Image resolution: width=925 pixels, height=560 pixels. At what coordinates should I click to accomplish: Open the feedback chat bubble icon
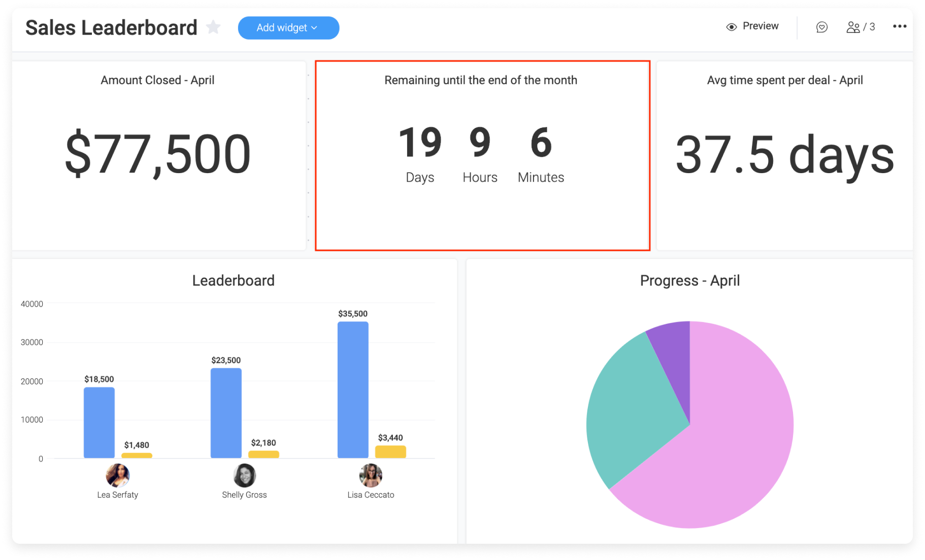[821, 27]
